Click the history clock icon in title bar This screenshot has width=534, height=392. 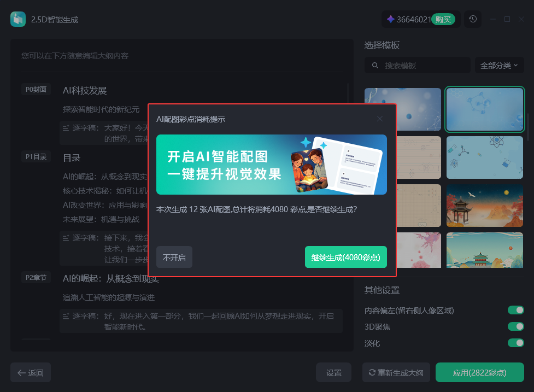pyautogui.click(x=473, y=19)
